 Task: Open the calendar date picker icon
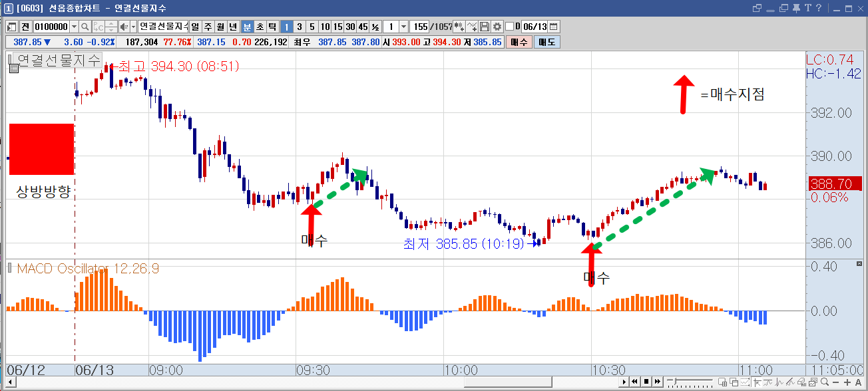pyautogui.click(x=554, y=27)
